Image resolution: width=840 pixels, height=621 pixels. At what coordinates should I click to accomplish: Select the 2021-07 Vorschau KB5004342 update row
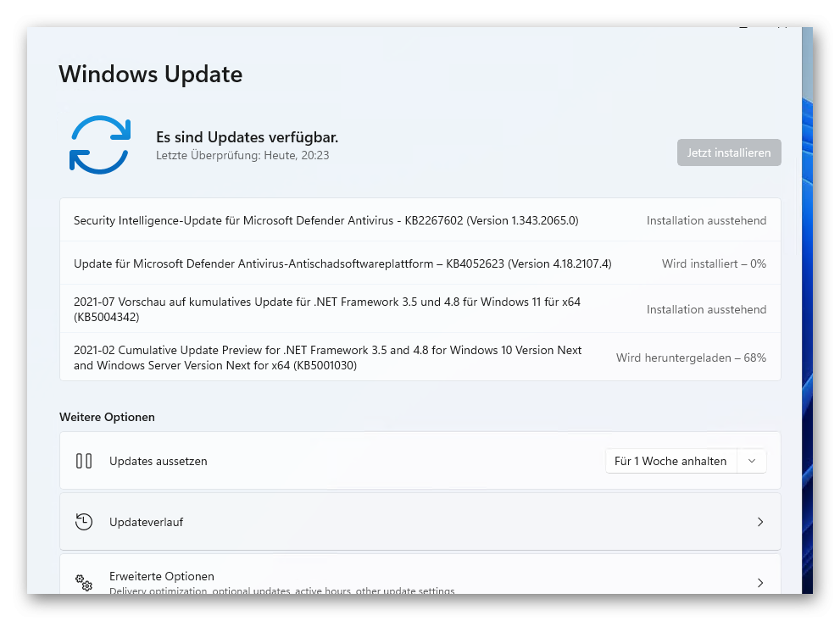click(x=420, y=309)
